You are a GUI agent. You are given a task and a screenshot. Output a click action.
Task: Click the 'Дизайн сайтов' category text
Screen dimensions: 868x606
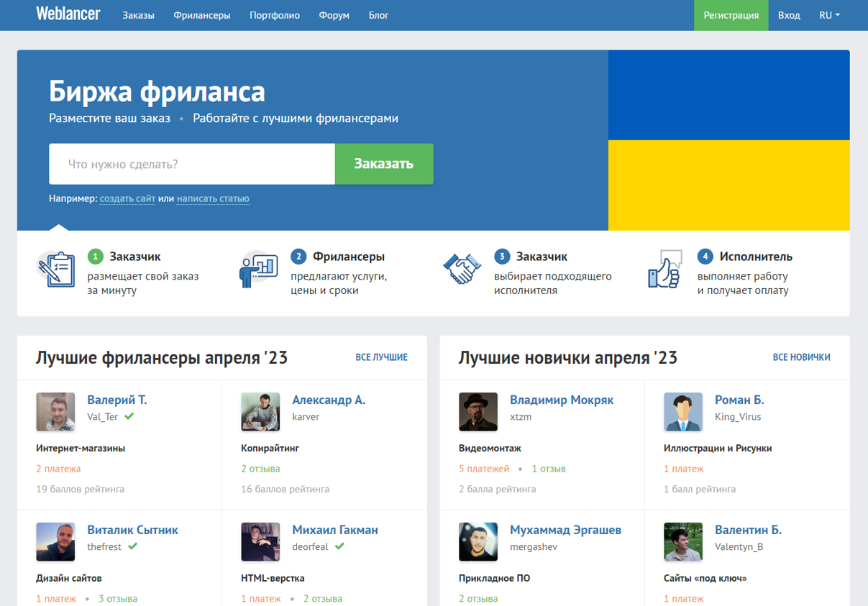tap(69, 578)
